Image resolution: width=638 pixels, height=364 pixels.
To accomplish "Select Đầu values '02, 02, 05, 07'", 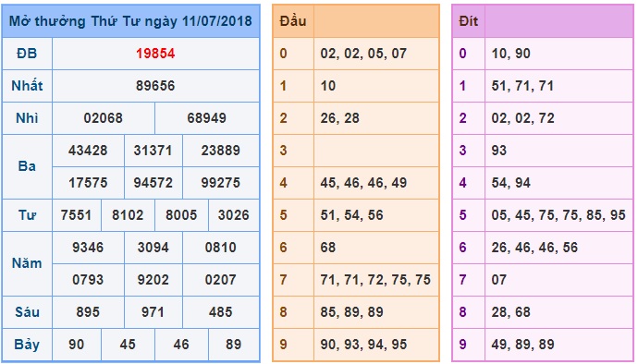I will click(x=363, y=54).
